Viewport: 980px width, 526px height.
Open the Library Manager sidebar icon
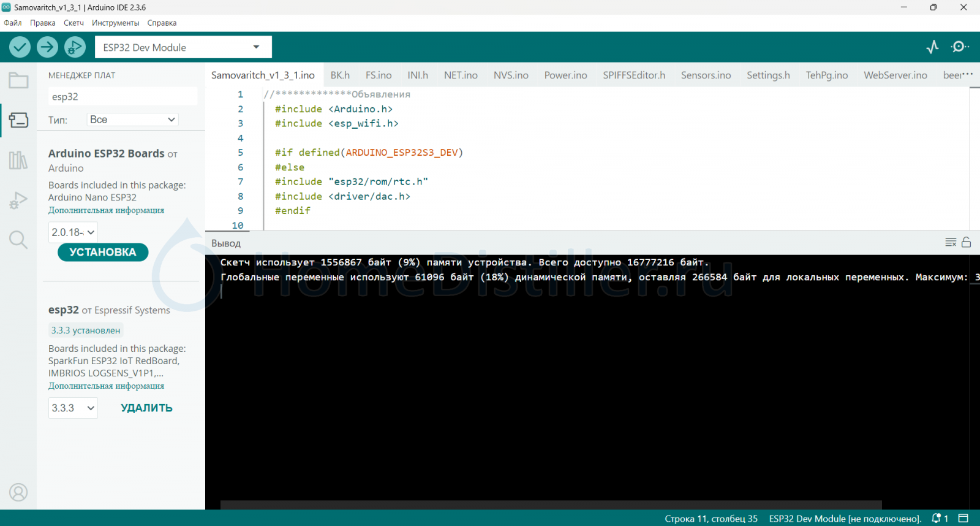[x=18, y=161]
